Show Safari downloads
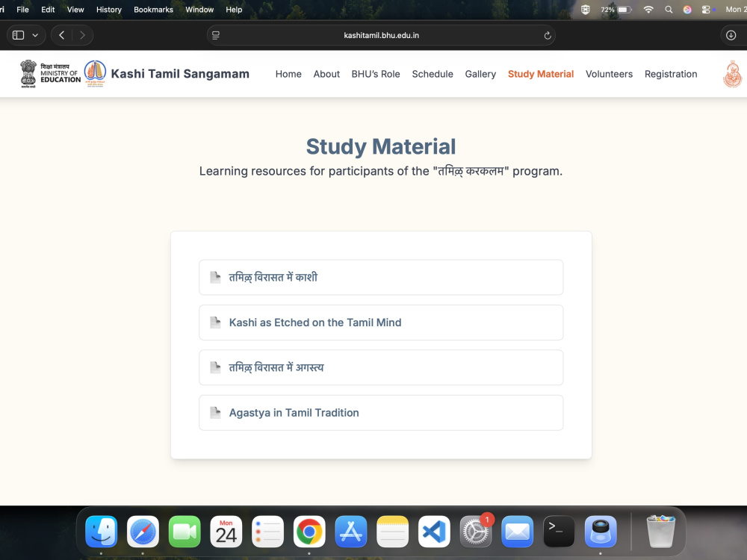The image size is (747, 560). (731, 35)
